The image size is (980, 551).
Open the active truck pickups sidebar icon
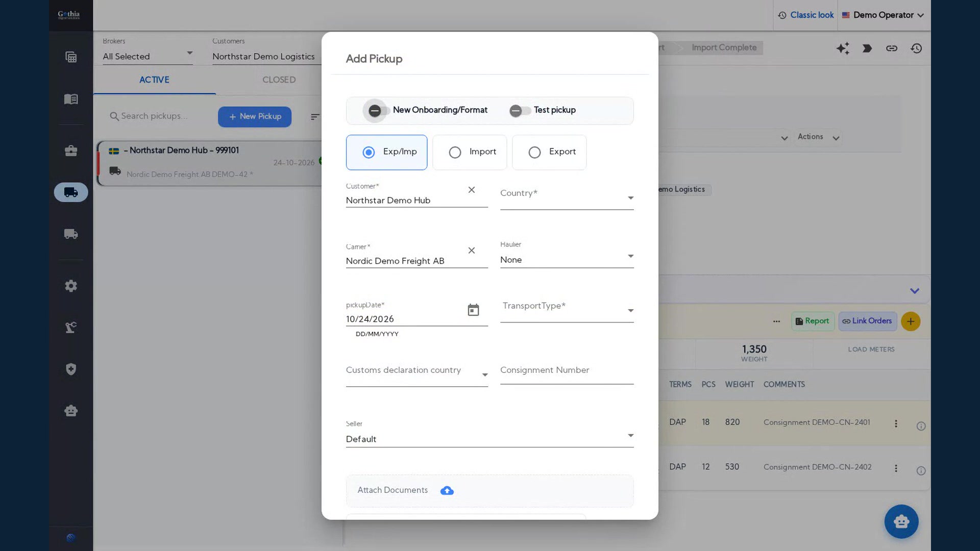[x=71, y=192]
